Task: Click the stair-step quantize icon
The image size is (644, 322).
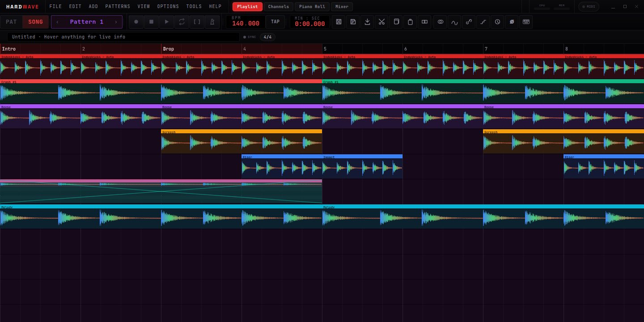Action: pos(483,22)
